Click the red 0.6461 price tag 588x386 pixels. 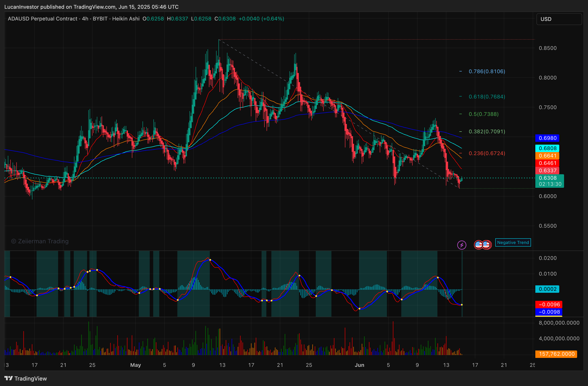[547, 163]
